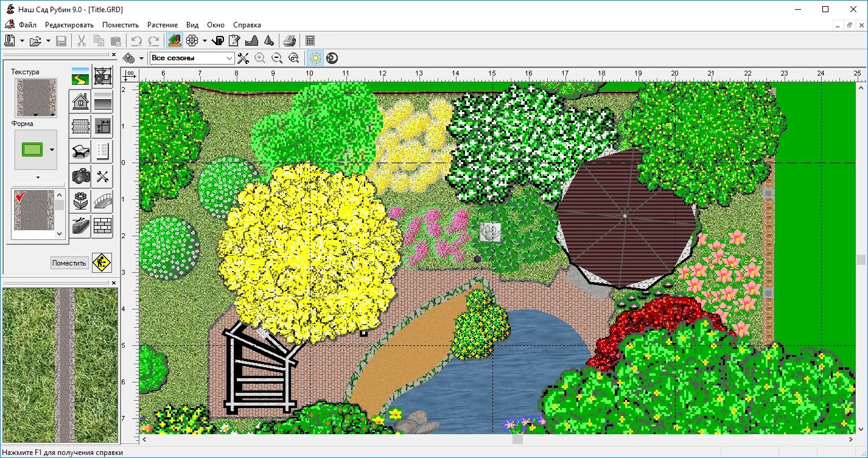Open the Растение menu
This screenshot has height=458, width=868.
[x=163, y=25]
